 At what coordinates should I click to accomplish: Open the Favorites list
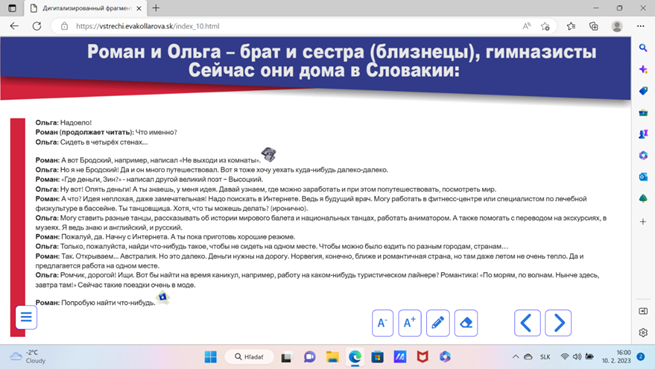click(x=571, y=26)
